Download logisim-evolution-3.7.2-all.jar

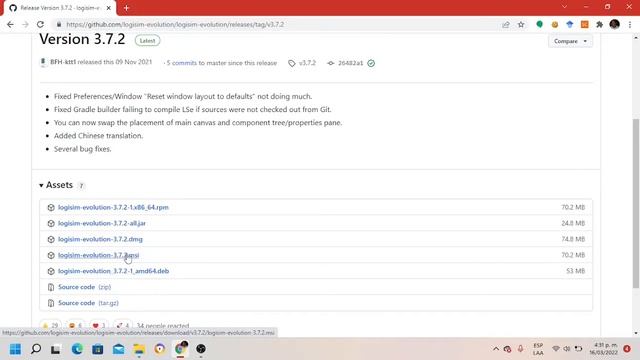coord(102,223)
